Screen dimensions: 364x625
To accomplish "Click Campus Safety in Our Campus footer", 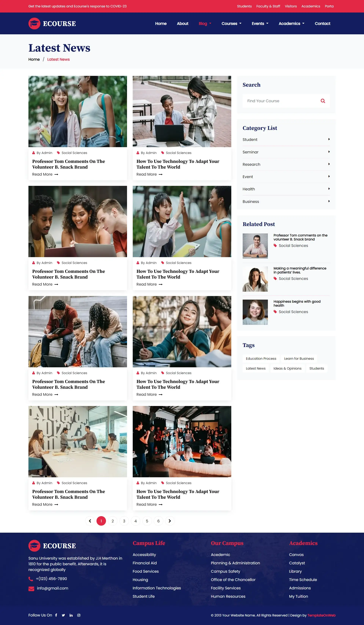I will click(225, 571).
